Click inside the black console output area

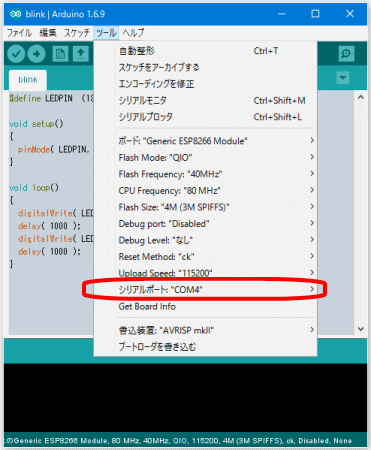pos(185,398)
